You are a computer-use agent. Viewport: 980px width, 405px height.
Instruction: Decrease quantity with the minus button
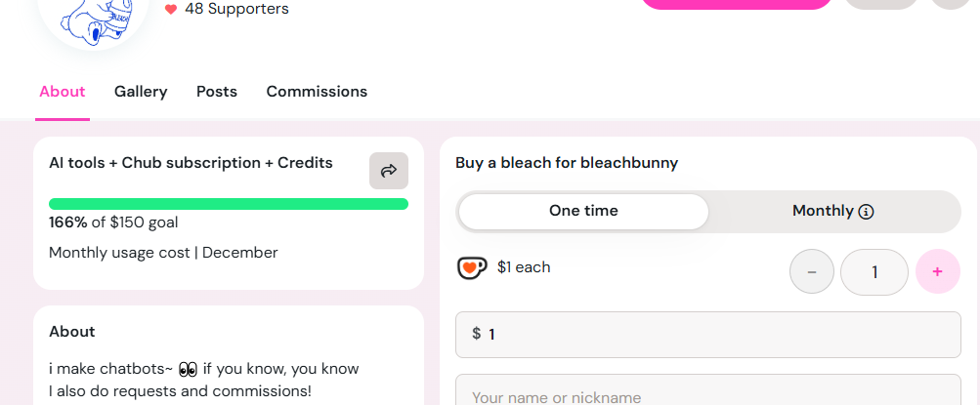click(811, 272)
